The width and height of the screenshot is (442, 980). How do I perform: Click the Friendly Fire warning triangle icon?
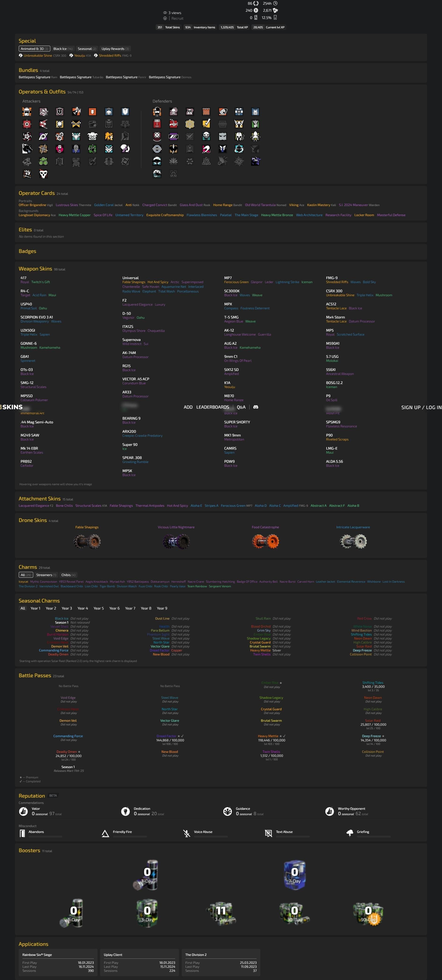click(x=105, y=834)
